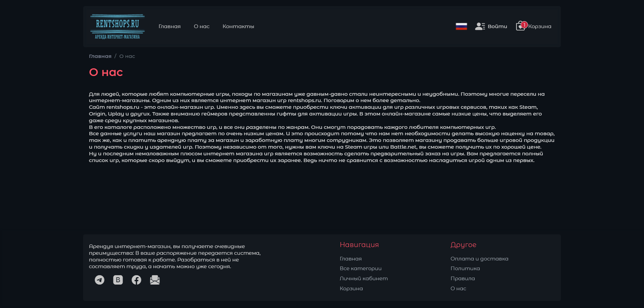644x308 pixels.
Task: Click the red cart item count badge
Action: (x=524, y=25)
